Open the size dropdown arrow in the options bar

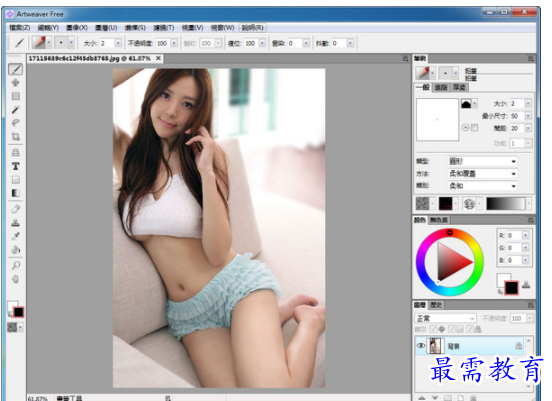[x=118, y=43]
